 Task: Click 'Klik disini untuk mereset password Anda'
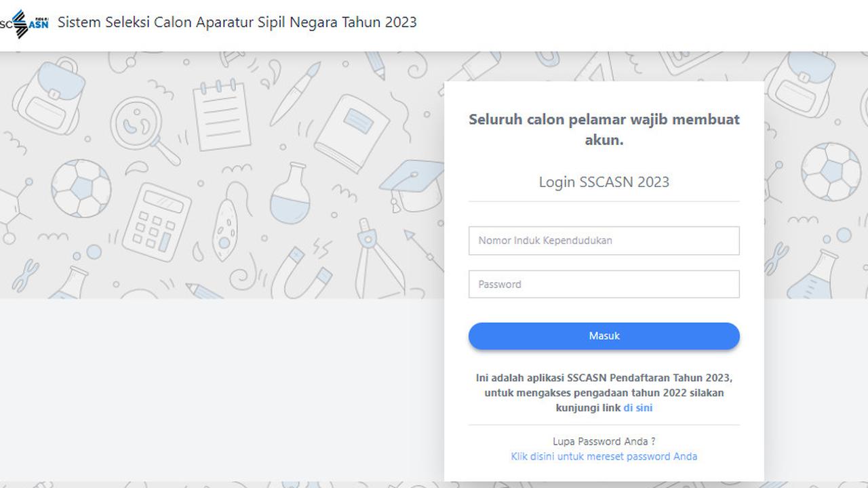[x=604, y=456]
